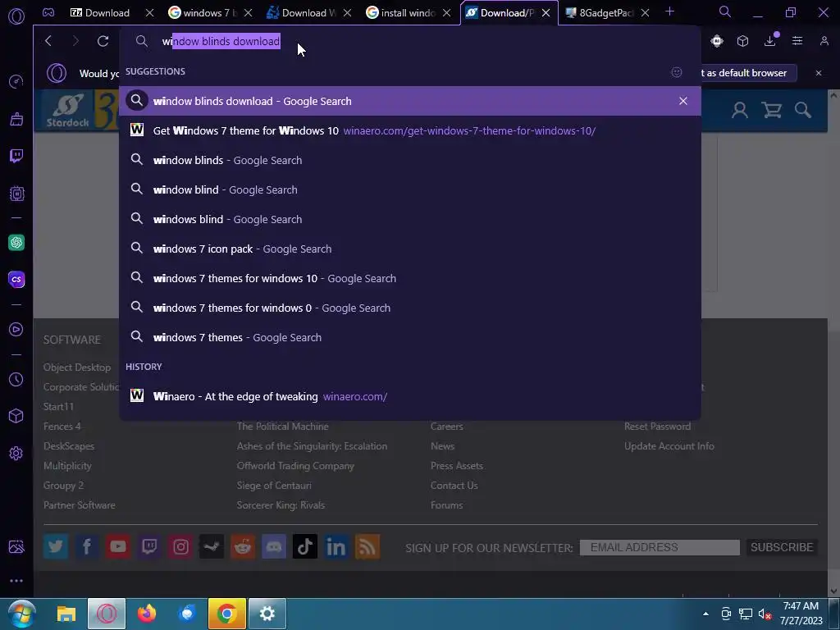Open Easy Setup sliders toolbar icon
This screenshot has height=630, width=840.
coord(797,41)
